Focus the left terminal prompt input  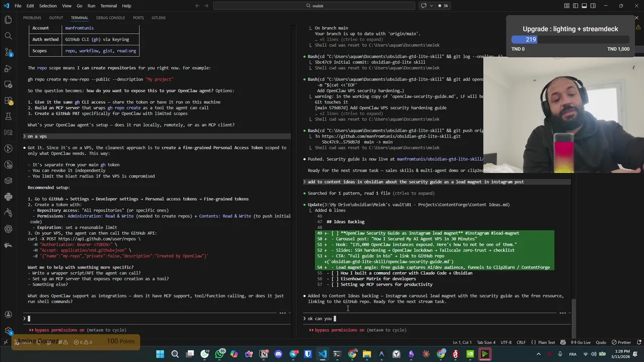click(156, 318)
